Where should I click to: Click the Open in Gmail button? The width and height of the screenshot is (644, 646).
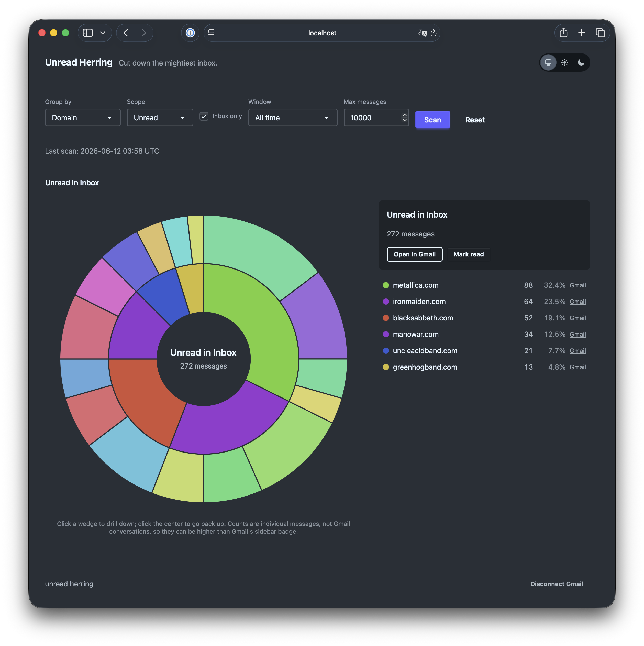[x=414, y=254]
